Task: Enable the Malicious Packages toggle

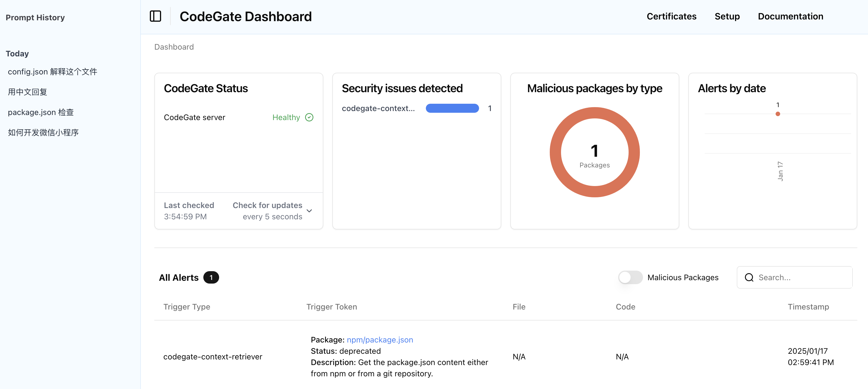Action: (x=630, y=277)
